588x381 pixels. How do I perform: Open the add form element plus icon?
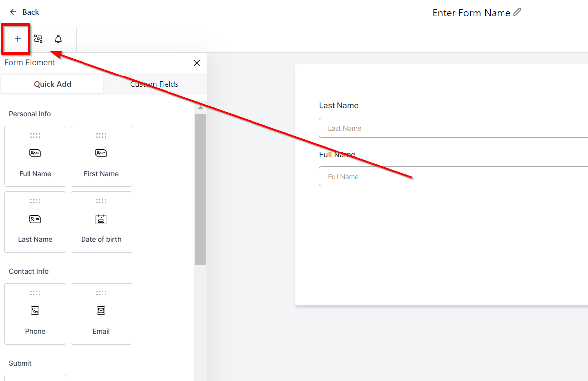tap(17, 39)
